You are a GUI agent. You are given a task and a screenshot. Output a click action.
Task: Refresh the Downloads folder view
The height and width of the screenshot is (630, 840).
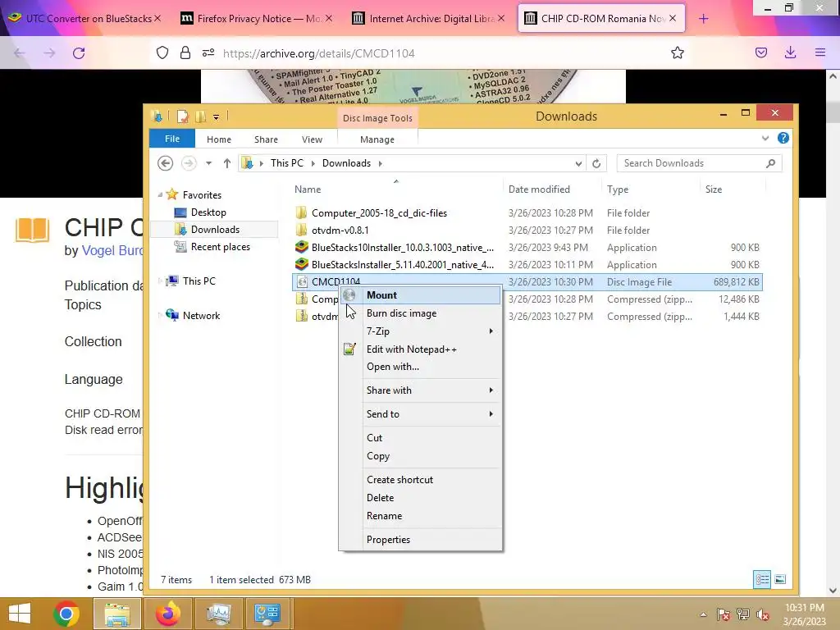596,163
